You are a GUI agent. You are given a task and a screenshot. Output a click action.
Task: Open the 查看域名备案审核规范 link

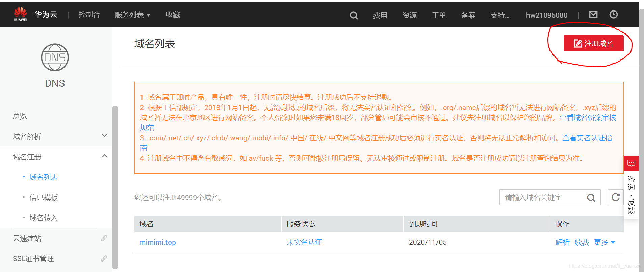point(588,118)
